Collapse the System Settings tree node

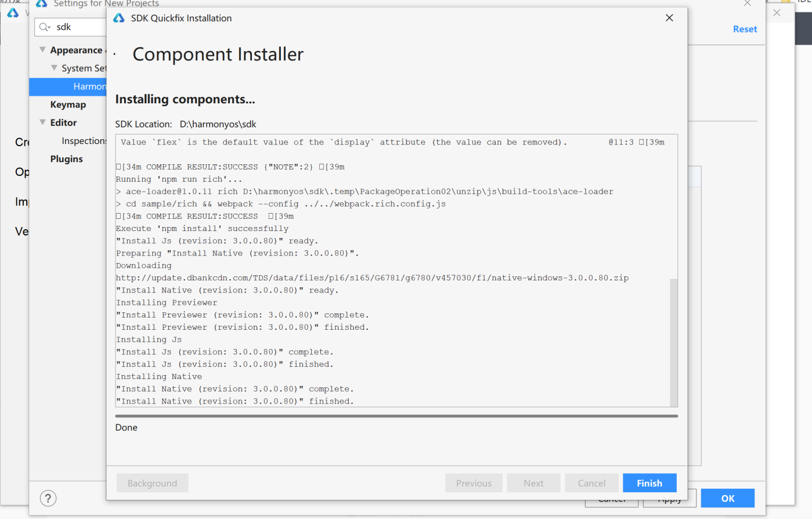[x=54, y=68]
